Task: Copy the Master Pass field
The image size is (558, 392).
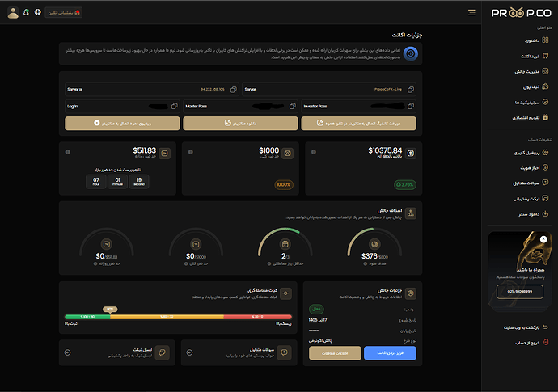Action: coord(292,106)
